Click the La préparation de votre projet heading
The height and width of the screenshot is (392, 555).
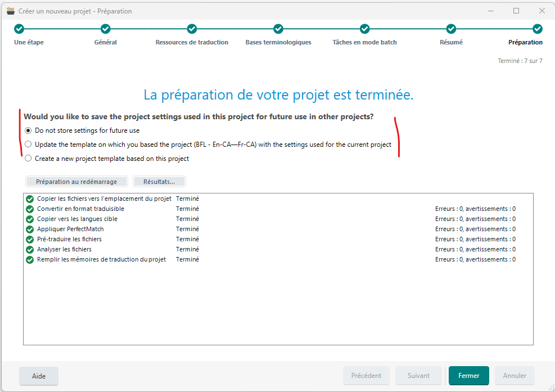pyautogui.click(x=278, y=95)
